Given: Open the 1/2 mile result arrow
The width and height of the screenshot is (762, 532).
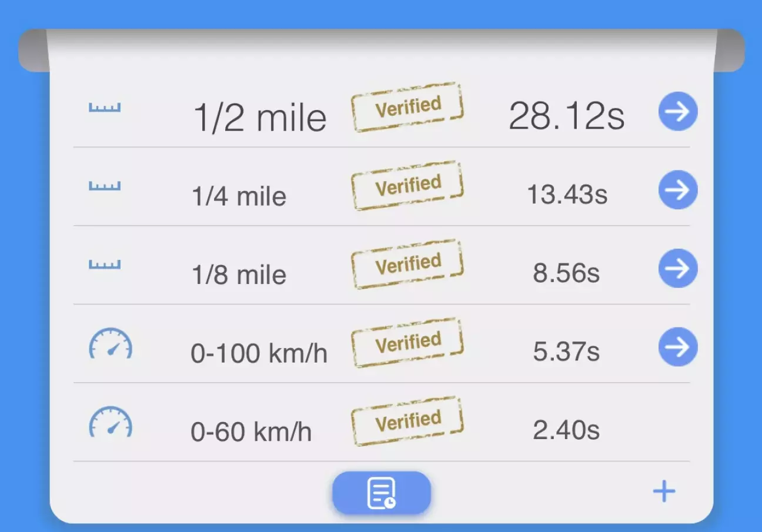Looking at the screenshot, I should 677,111.
